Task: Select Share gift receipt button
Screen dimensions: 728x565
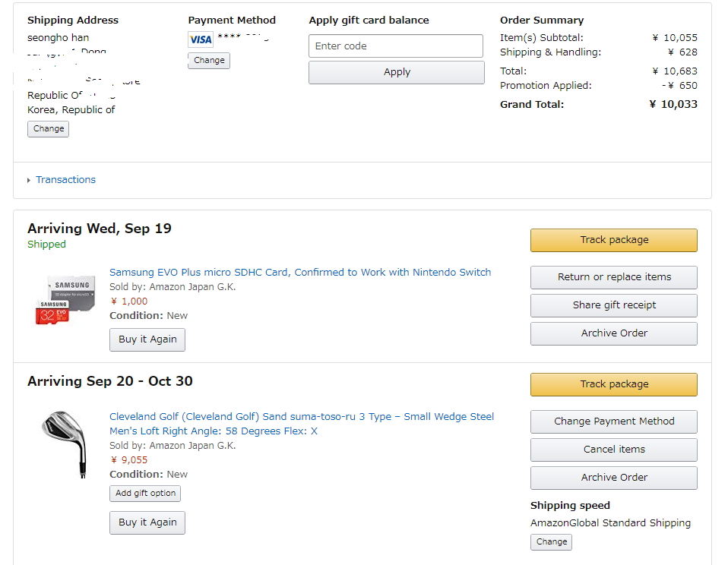Action: (x=613, y=305)
